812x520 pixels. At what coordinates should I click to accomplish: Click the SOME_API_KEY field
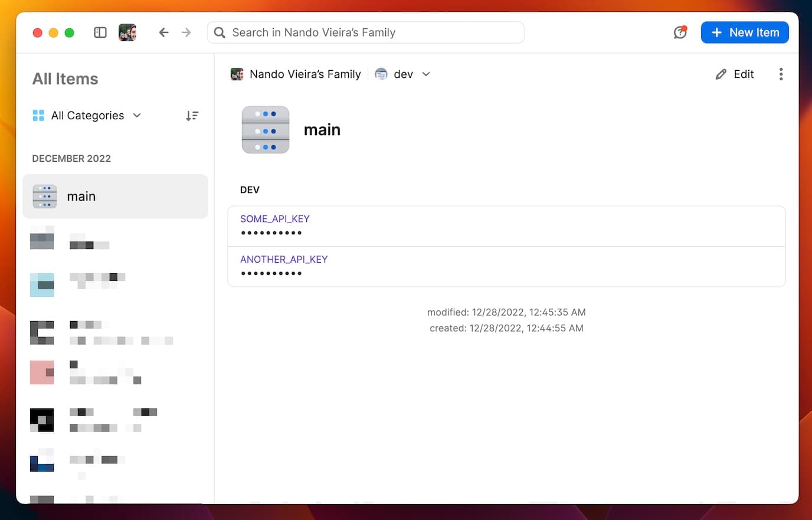click(506, 226)
